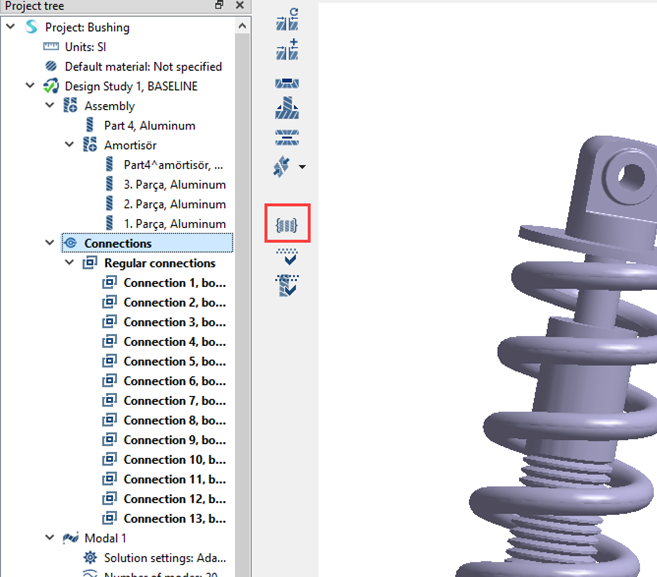Click the Design Study 1 checkmark icon

(x=51, y=87)
